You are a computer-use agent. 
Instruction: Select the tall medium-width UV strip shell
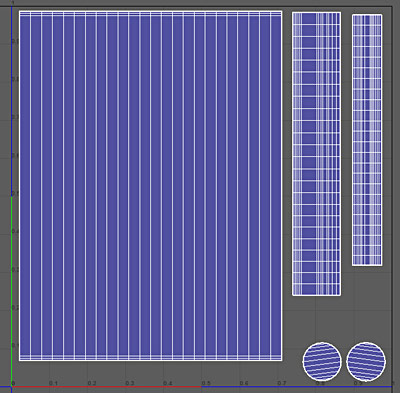coord(316,154)
